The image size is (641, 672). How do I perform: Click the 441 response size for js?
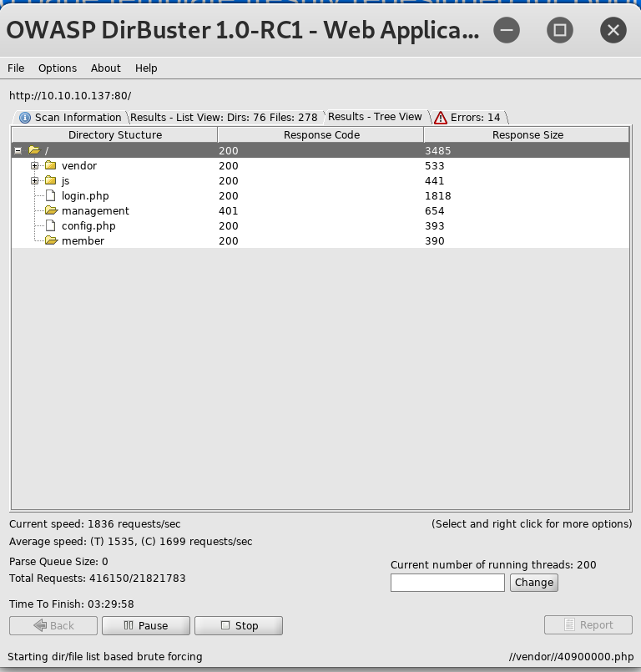(x=435, y=181)
